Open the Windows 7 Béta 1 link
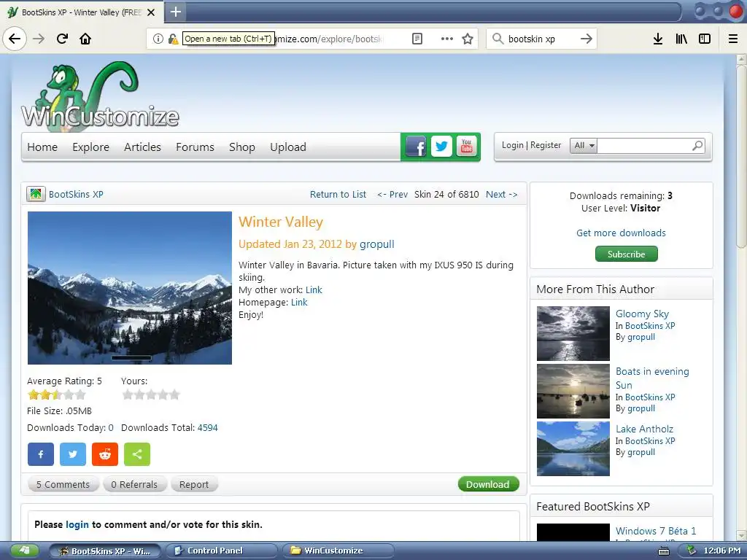The image size is (747, 560). 656,531
